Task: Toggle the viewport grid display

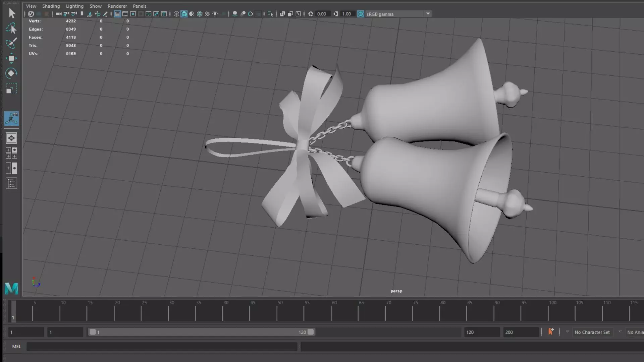Action: [x=117, y=14]
